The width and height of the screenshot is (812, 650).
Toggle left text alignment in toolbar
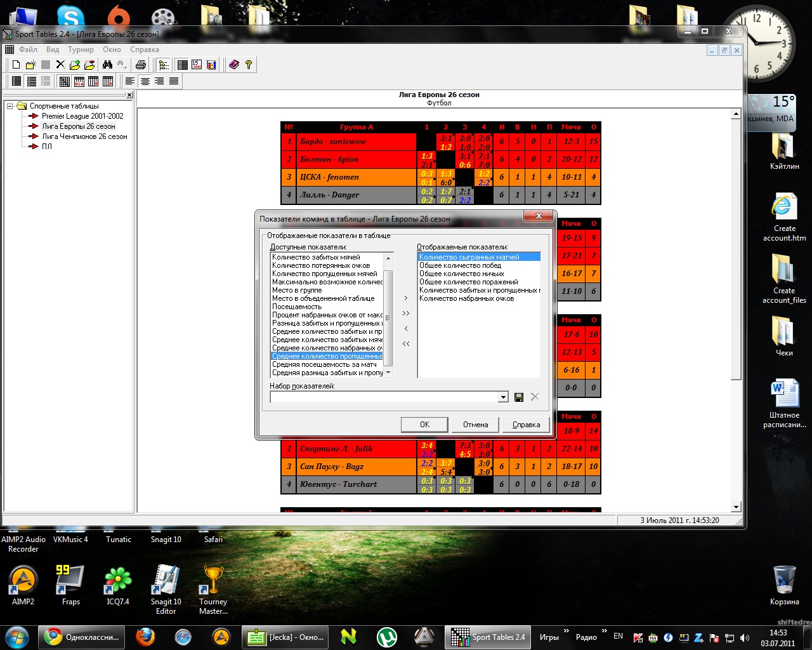point(130,81)
